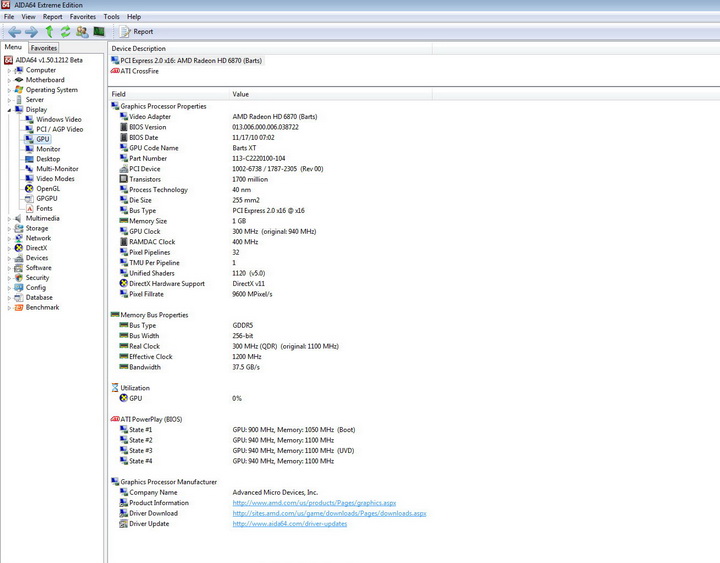720x563 pixels.
Task: Expand the Motherboard tree node
Action: (x=9, y=80)
